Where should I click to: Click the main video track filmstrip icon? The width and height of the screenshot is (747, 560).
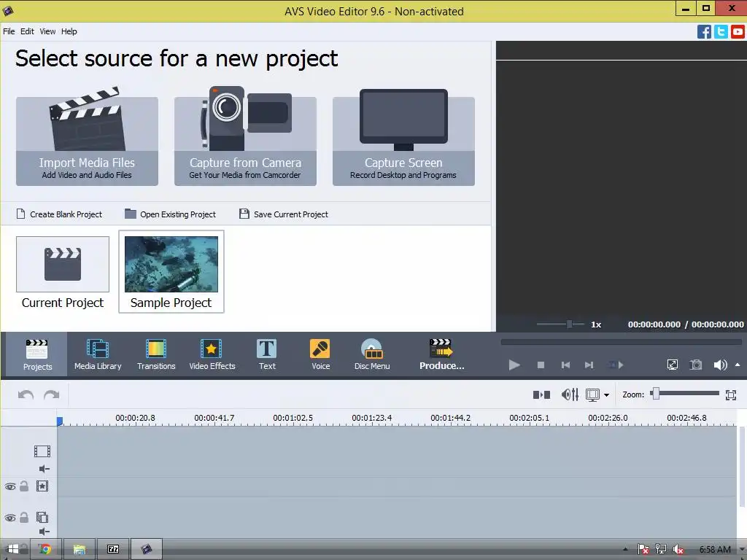42,451
